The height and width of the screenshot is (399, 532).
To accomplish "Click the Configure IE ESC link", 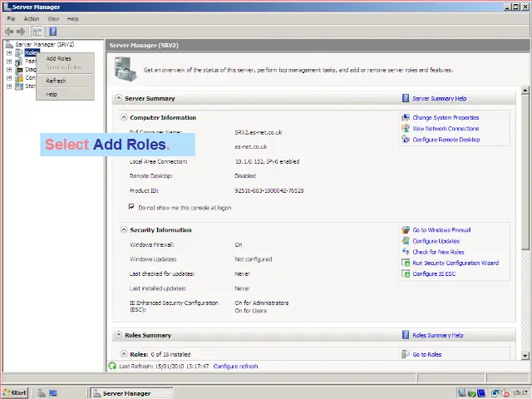I will (434, 273).
